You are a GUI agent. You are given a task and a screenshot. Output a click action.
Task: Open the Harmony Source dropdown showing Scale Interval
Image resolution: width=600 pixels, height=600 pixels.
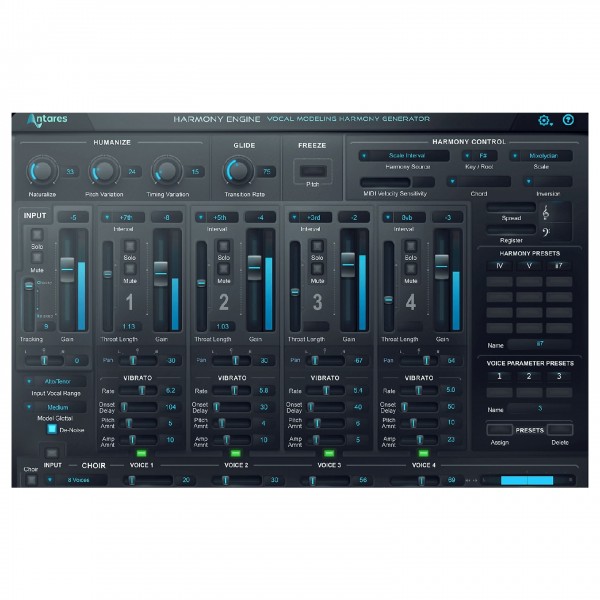[x=404, y=156]
